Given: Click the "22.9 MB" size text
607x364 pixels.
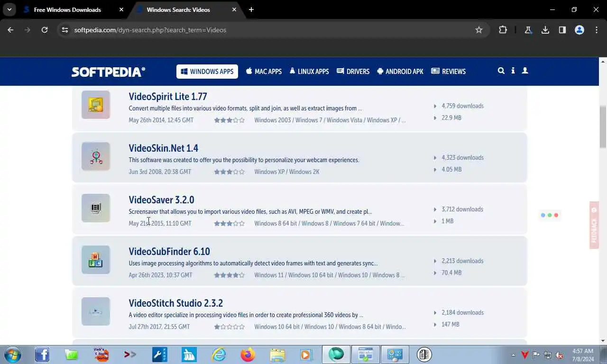Looking at the screenshot, I should pyautogui.click(x=451, y=118).
